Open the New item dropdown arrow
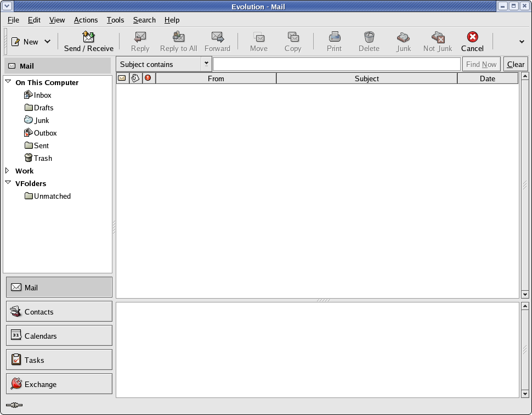 pos(47,42)
